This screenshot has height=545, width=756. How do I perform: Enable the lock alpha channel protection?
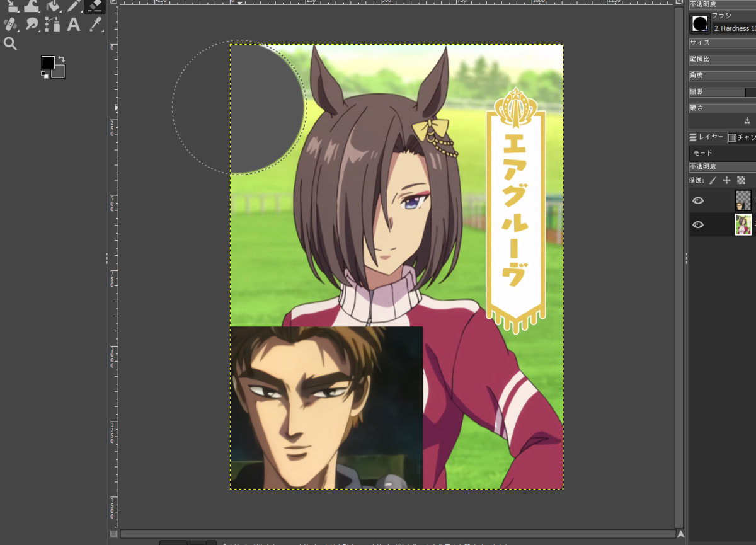[742, 180]
